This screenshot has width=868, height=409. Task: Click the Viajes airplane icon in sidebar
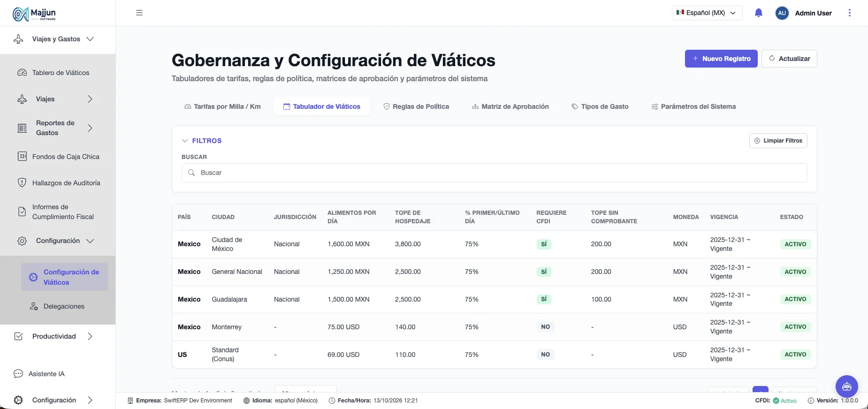22,99
